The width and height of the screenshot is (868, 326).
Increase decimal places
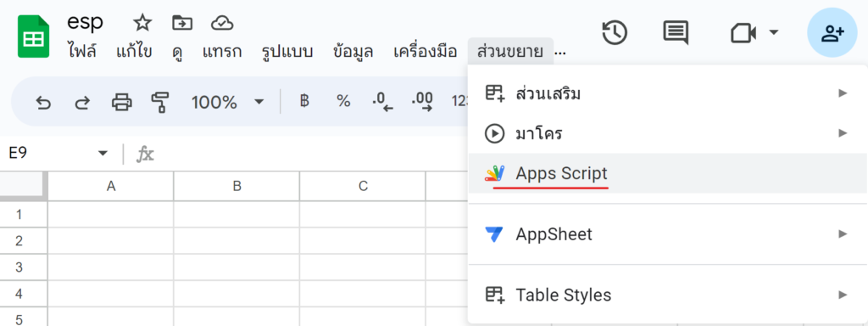click(422, 102)
